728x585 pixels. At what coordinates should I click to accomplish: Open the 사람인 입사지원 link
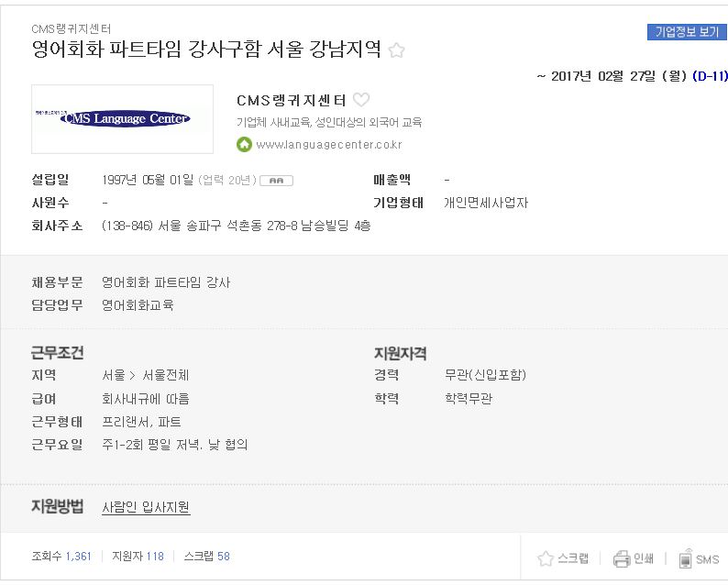tap(146, 507)
